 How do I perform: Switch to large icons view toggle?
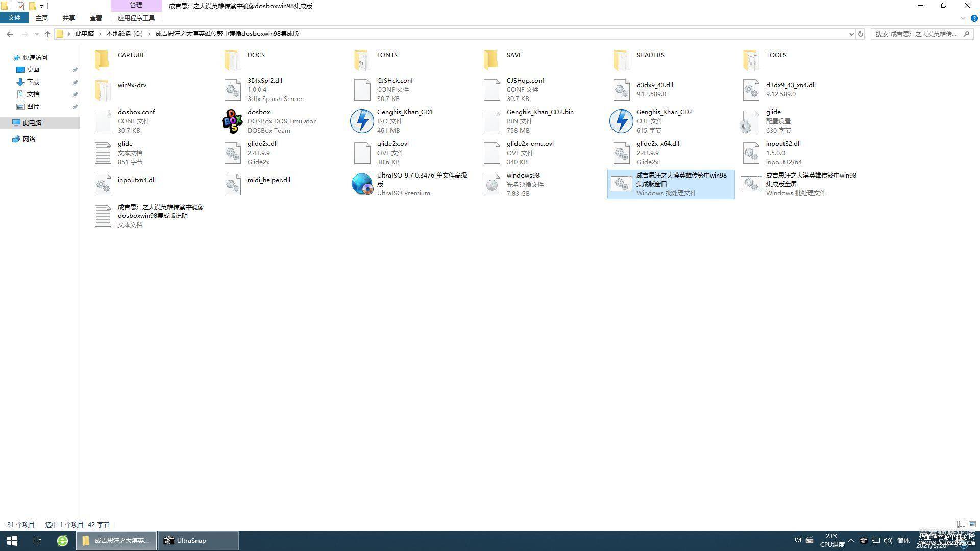click(x=972, y=524)
